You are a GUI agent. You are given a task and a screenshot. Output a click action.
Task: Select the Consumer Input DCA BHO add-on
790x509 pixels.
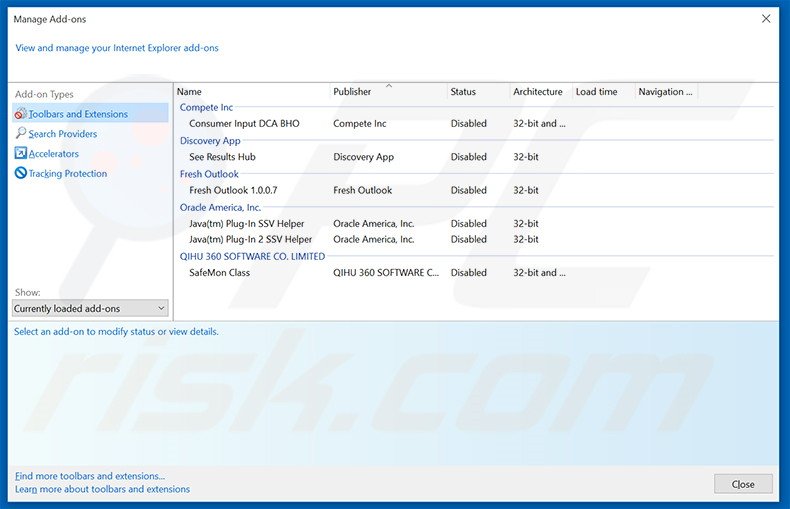coord(244,124)
